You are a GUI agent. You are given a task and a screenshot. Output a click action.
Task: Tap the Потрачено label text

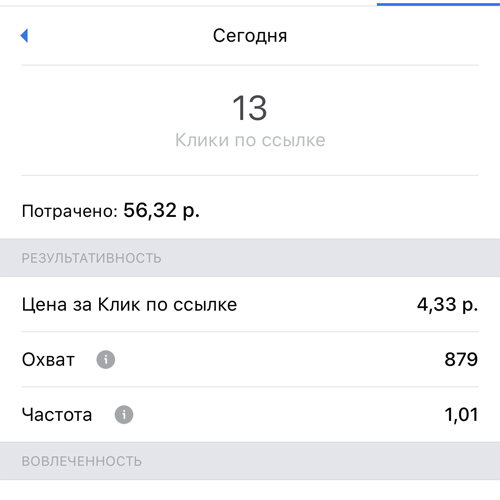click(70, 211)
